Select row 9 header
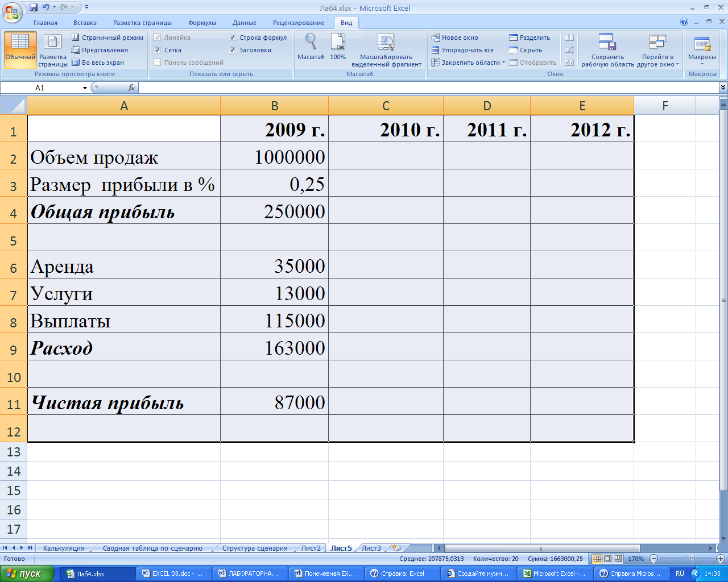The height and width of the screenshot is (582, 728). pos(14,348)
